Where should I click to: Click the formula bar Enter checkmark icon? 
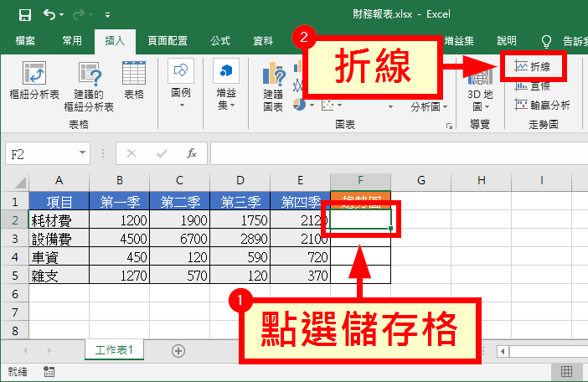[x=162, y=153]
